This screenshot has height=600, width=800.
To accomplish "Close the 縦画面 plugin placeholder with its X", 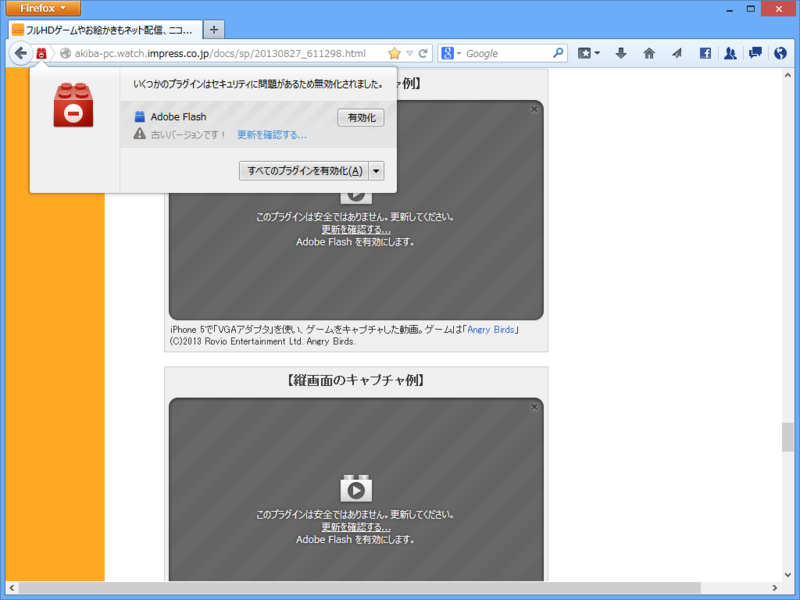I will click(534, 407).
